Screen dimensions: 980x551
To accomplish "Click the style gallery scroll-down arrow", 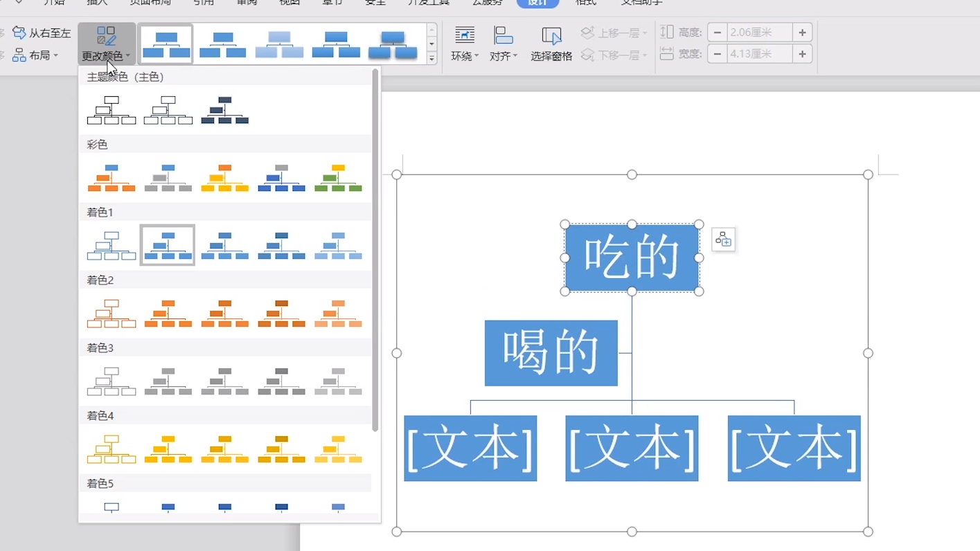I will tap(431, 44).
